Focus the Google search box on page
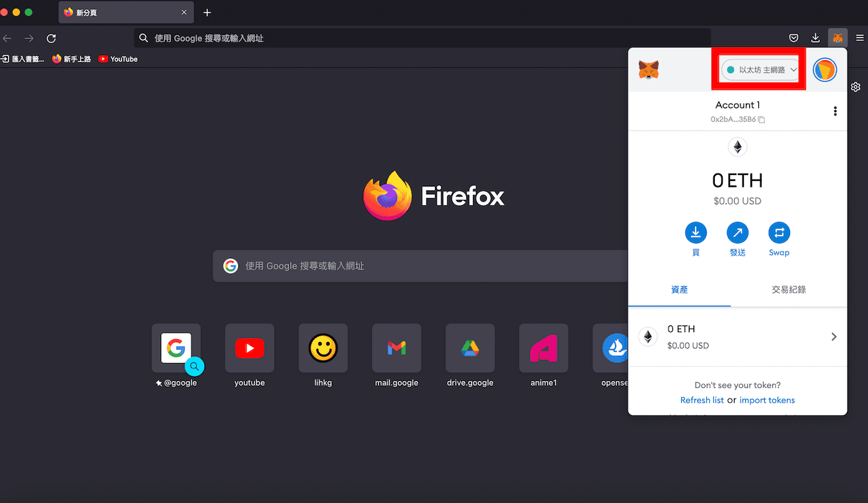The height and width of the screenshot is (503, 868). coord(420,266)
